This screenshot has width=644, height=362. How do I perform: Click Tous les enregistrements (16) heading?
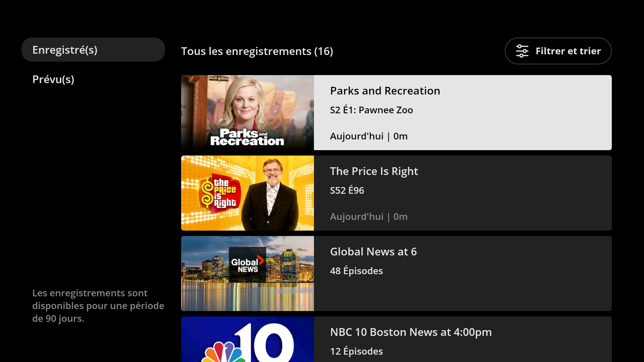[257, 51]
